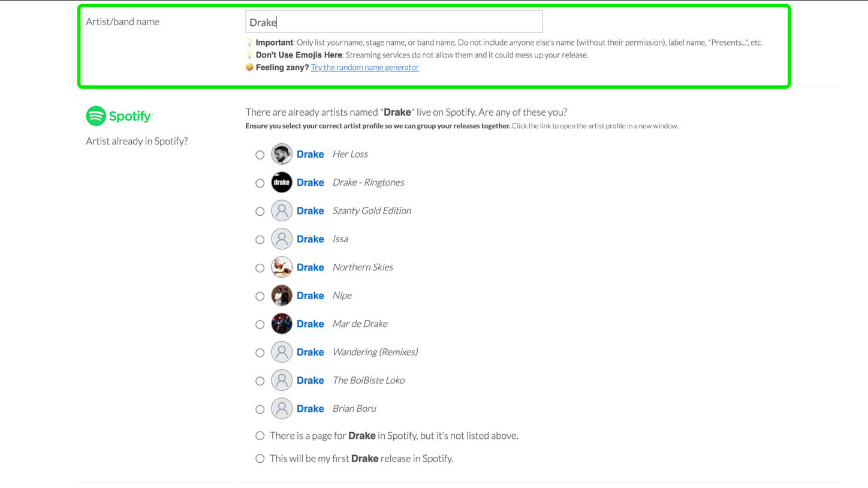Click the Mar de Drake artist avatar
Viewport: 868px width, 488px height.
[282, 324]
